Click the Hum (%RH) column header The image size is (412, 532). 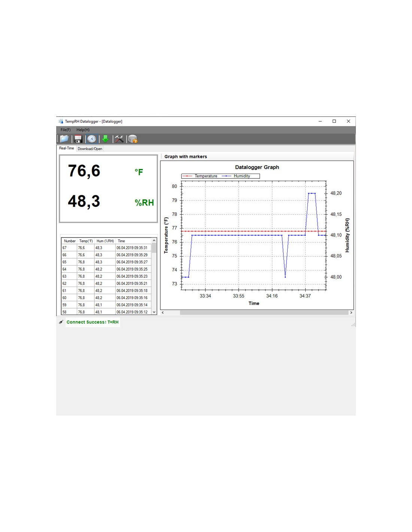coord(105,241)
